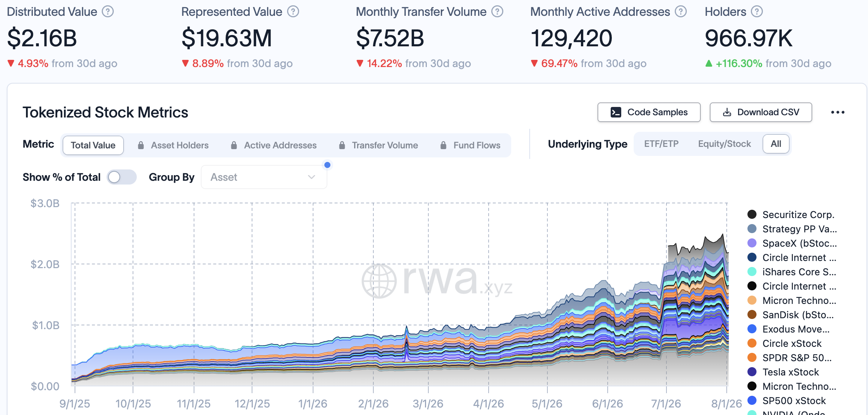Open Monthly Active Addresses help icon

tap(681, 12)
